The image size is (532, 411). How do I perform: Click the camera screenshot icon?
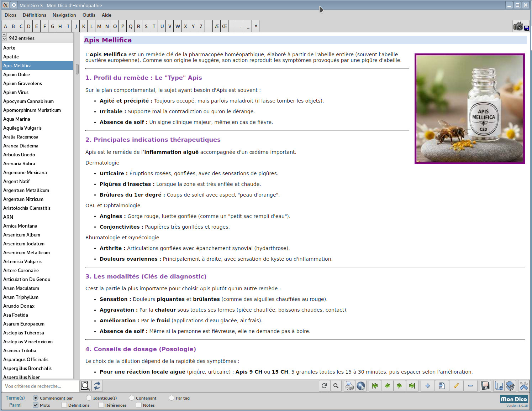click(x=518, y=26)
